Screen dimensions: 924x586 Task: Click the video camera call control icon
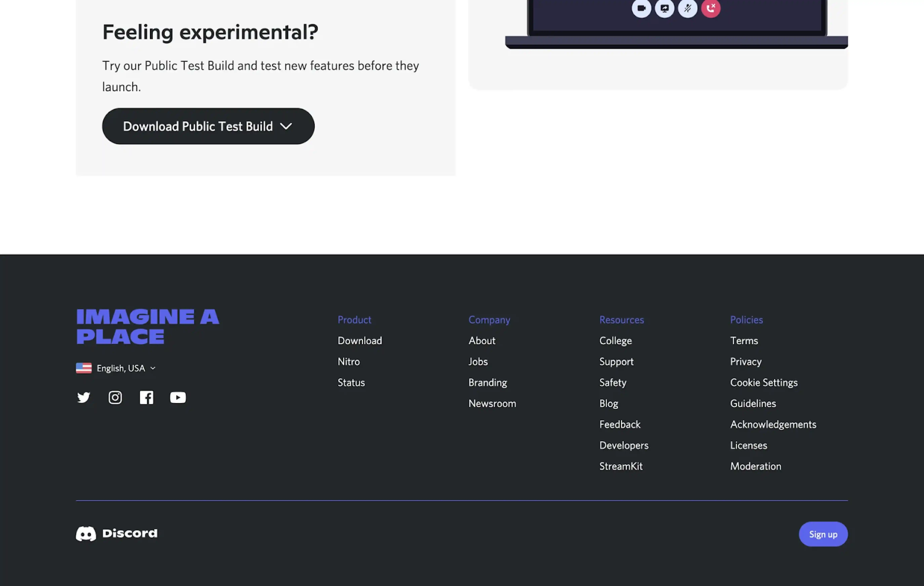pos(642,8)
